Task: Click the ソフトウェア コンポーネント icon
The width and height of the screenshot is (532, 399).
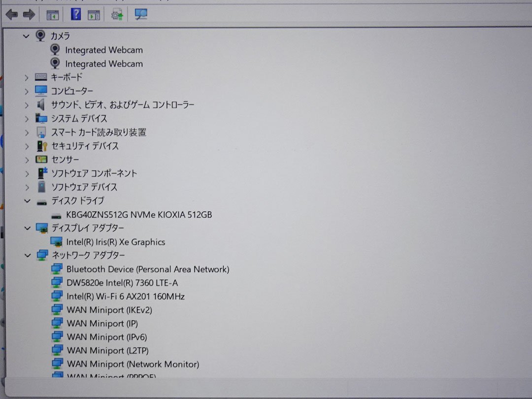Action: (x=42, y=173)
